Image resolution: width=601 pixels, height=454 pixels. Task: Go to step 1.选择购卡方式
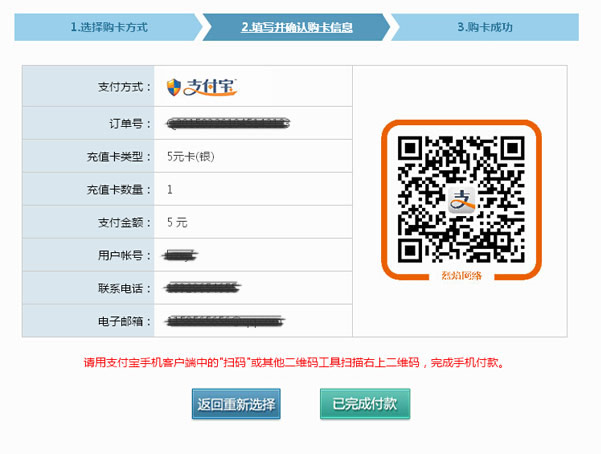click(109, 27)
